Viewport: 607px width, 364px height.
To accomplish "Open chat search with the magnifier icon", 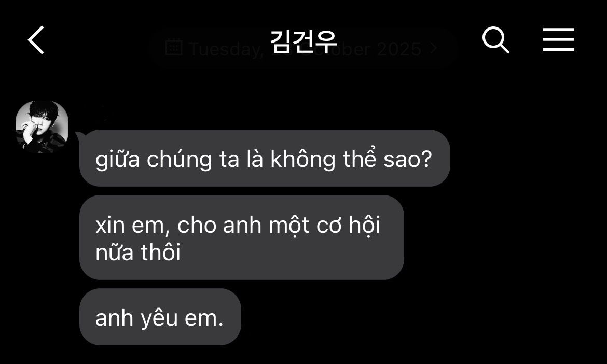I will point(495,40).
